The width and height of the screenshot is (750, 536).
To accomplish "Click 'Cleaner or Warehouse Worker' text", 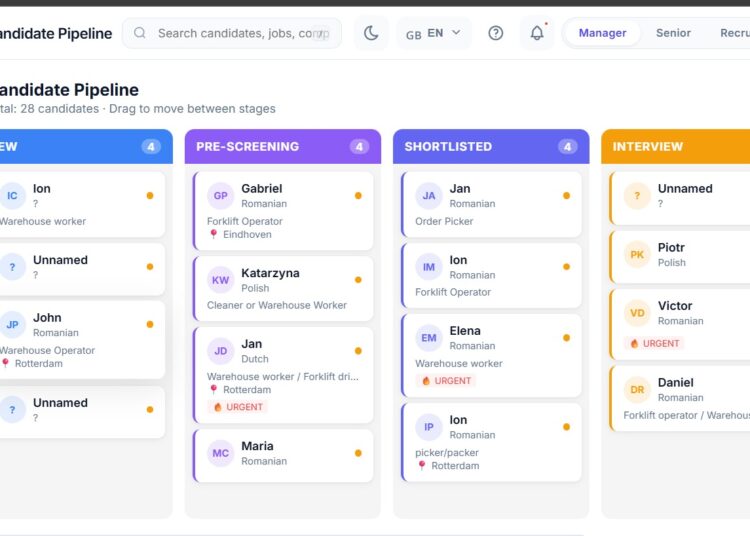I will [276, 305].
